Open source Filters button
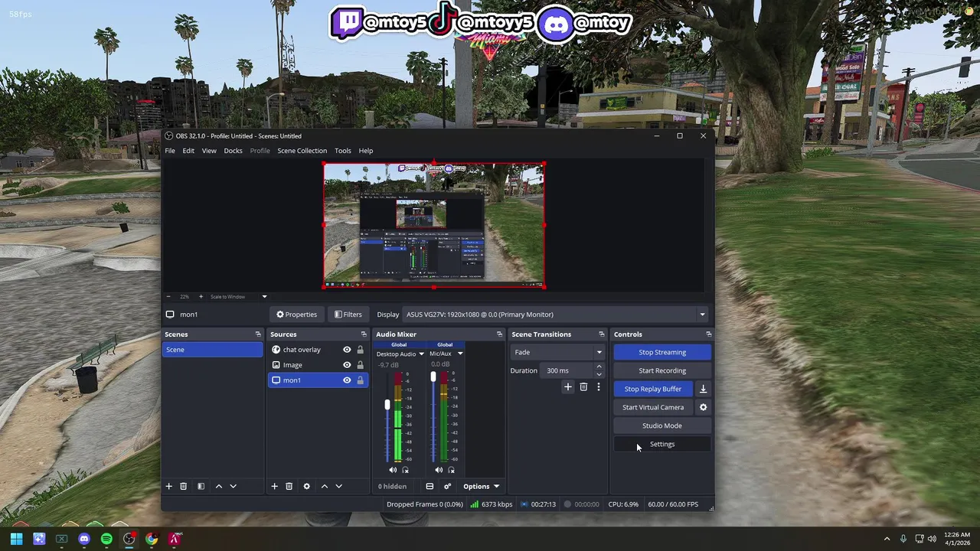The image size is (980, 551). coord(348,315)
